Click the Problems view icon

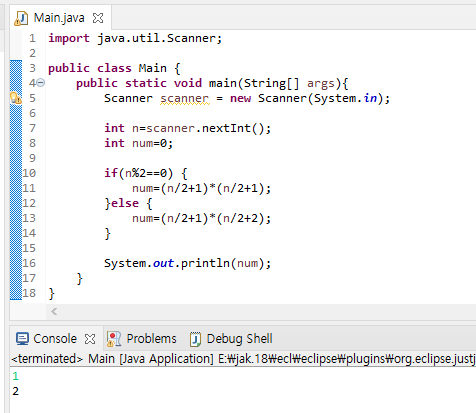point(114,339)
